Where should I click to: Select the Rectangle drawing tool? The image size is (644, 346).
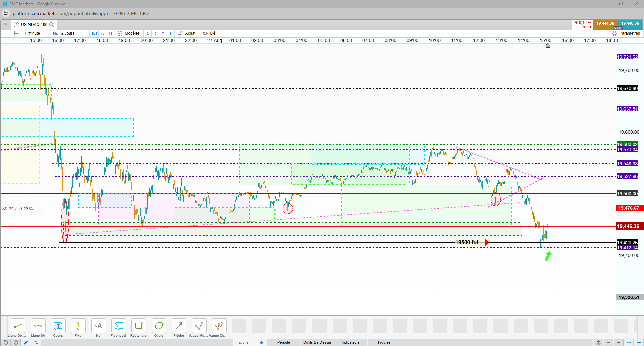(138, 326)
